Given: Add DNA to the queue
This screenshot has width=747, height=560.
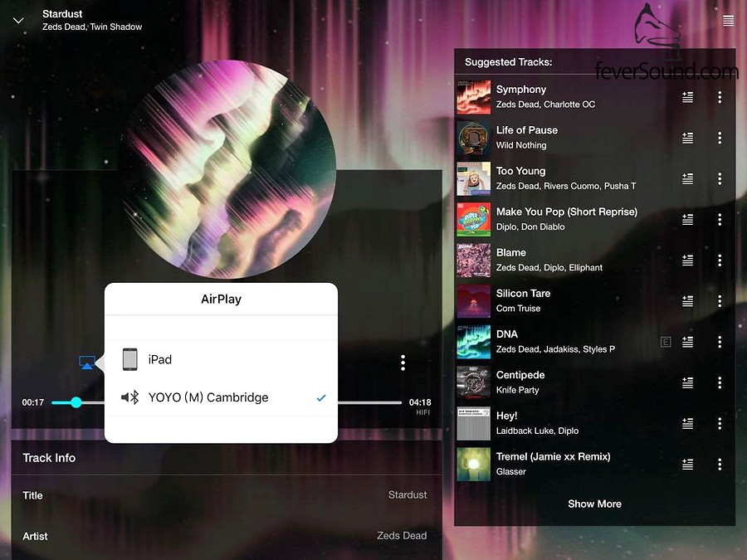Looking at the screenshot, I should (x=687, y=342).
